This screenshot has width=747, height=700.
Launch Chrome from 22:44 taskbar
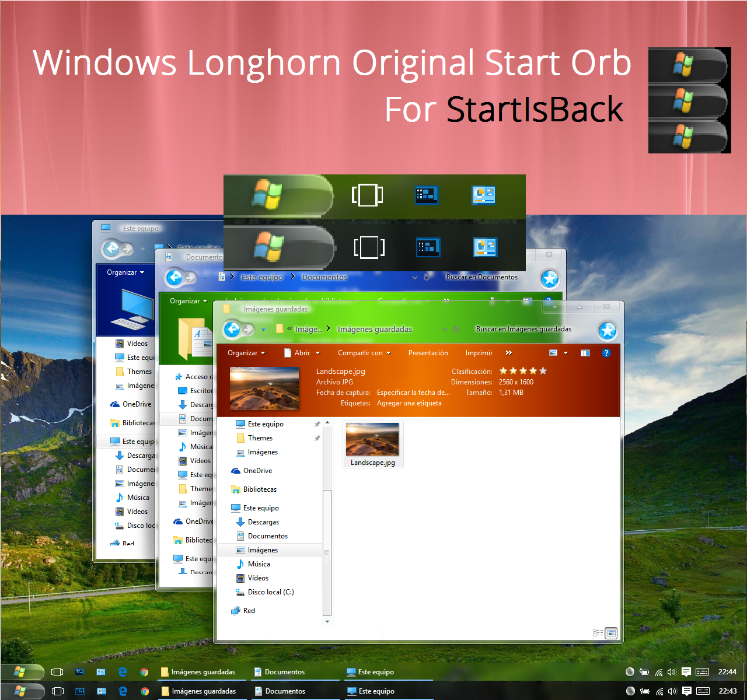click(x=144, y=672)
